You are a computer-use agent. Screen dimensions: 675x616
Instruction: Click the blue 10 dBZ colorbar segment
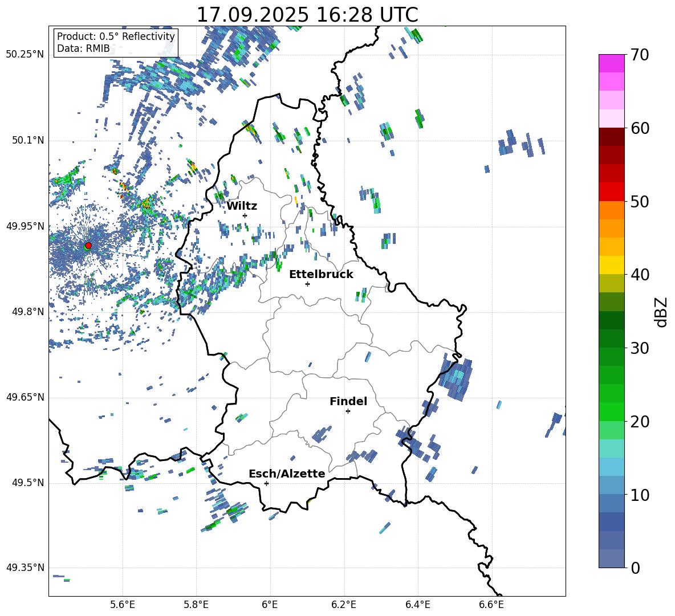click(611, 486)
